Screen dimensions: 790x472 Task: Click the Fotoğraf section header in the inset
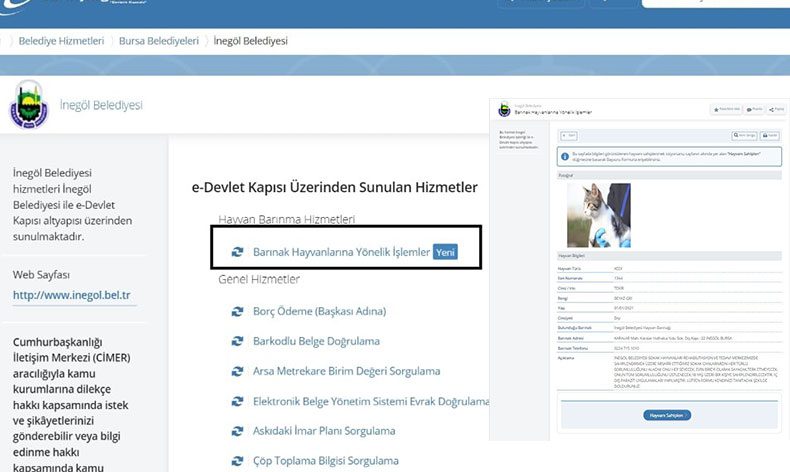point(669,175)
